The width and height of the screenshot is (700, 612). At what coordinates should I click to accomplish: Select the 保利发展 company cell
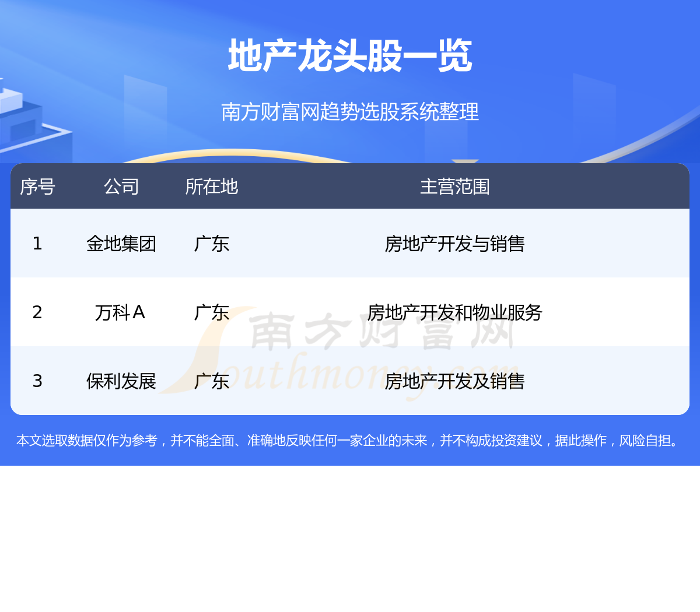(121, 381)
